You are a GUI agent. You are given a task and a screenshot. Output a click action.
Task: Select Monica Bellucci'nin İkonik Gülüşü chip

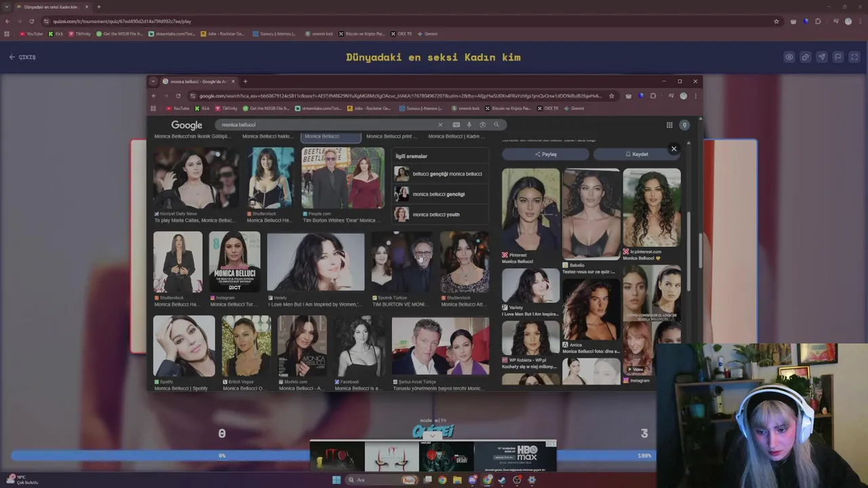coord(193,136)
